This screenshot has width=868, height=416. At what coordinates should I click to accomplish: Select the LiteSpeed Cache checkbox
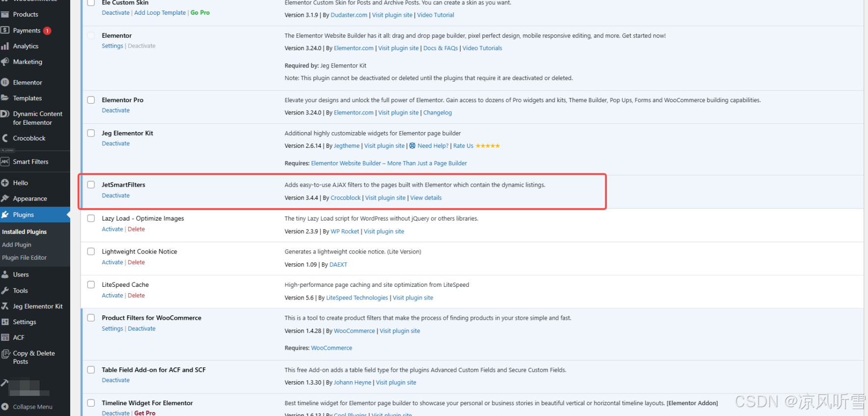coord(91,285)
